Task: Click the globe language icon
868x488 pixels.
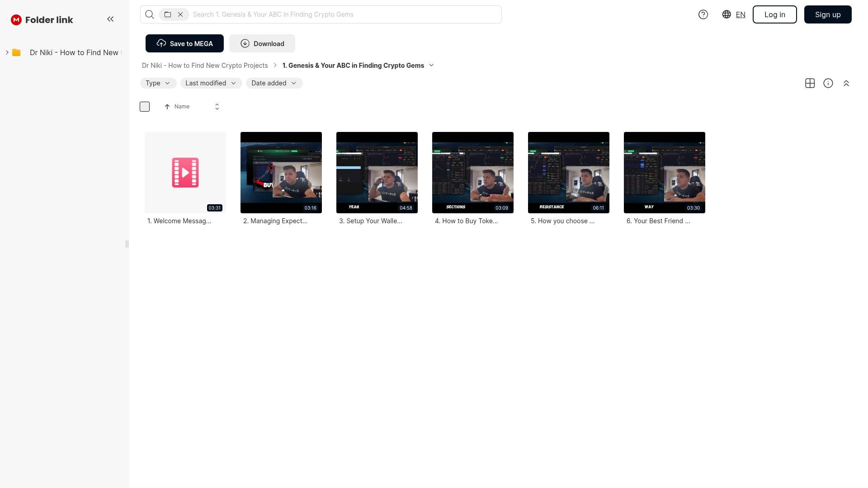Action: pyautogui.click(x=726, y=14)
